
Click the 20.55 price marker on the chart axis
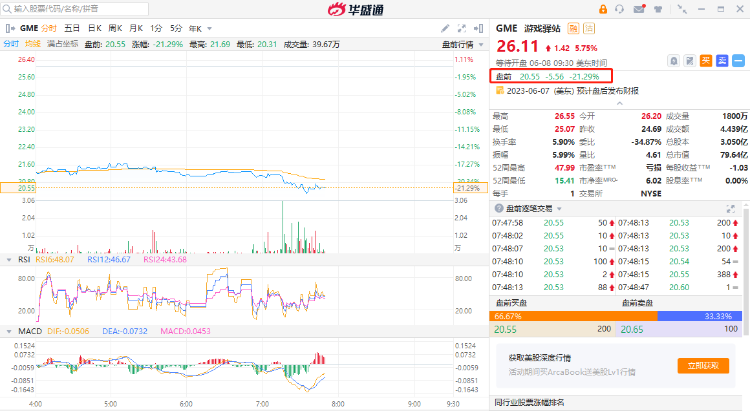click(x=17, y=188)
